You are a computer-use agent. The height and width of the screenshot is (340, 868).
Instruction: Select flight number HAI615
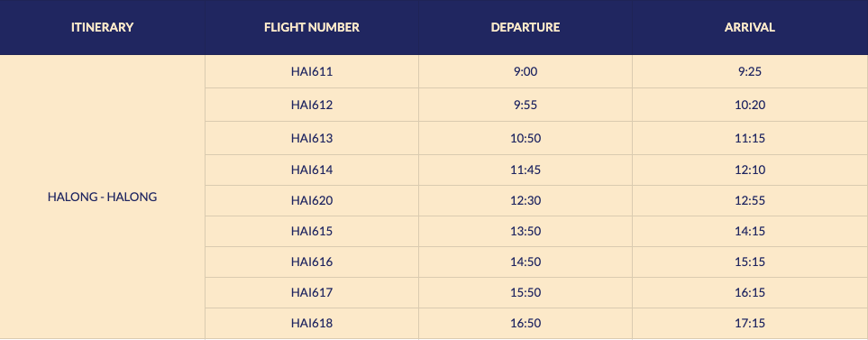[x=312, y=231]
